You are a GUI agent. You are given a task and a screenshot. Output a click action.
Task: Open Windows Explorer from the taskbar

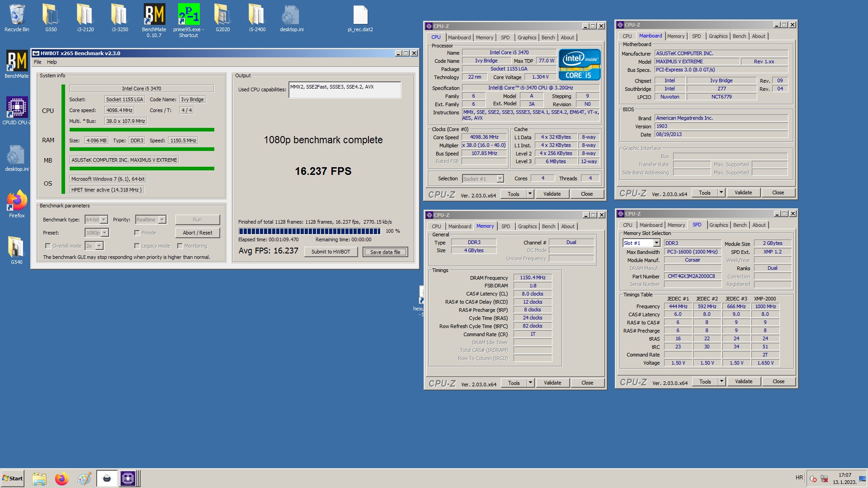(39, 479)
